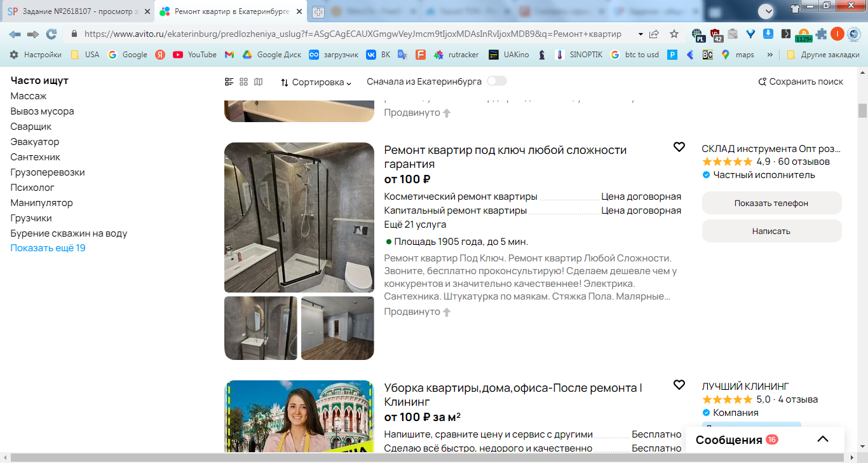Open '60 отзывов' reviews for СКЛАД инструмента
Screen dimensions: 868x463
click(x=804, y=162)
